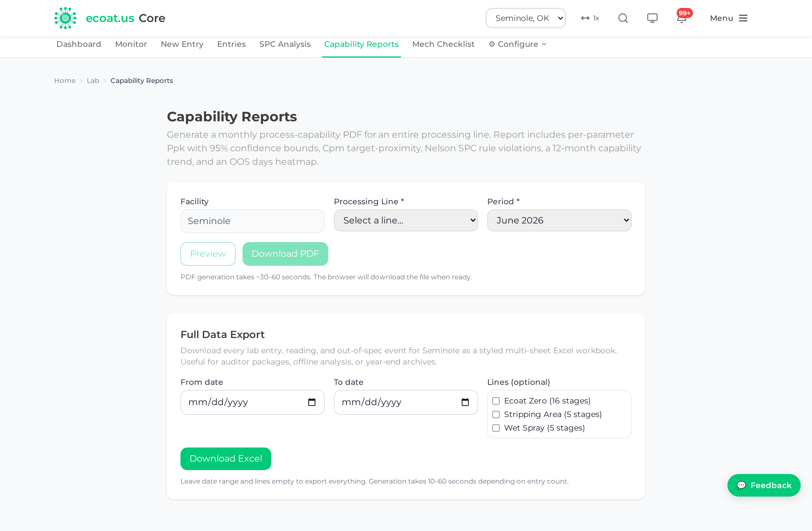Click the Preview button
Viewport: 812px width, 531px height.
[208, 254]
